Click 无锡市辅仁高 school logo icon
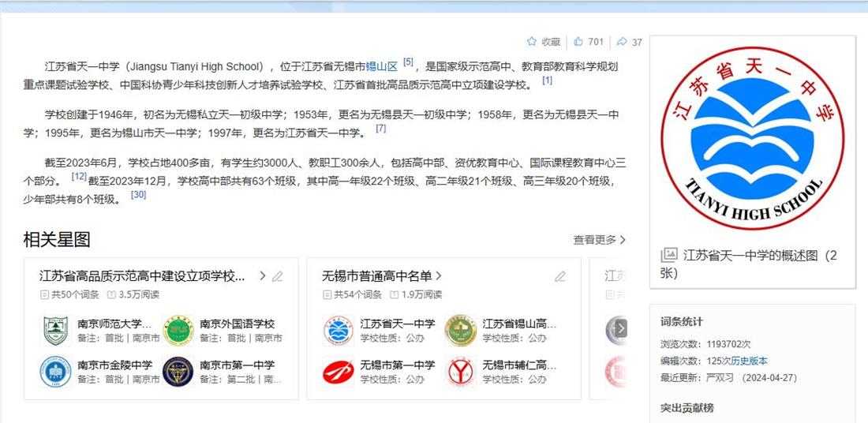 461,372
